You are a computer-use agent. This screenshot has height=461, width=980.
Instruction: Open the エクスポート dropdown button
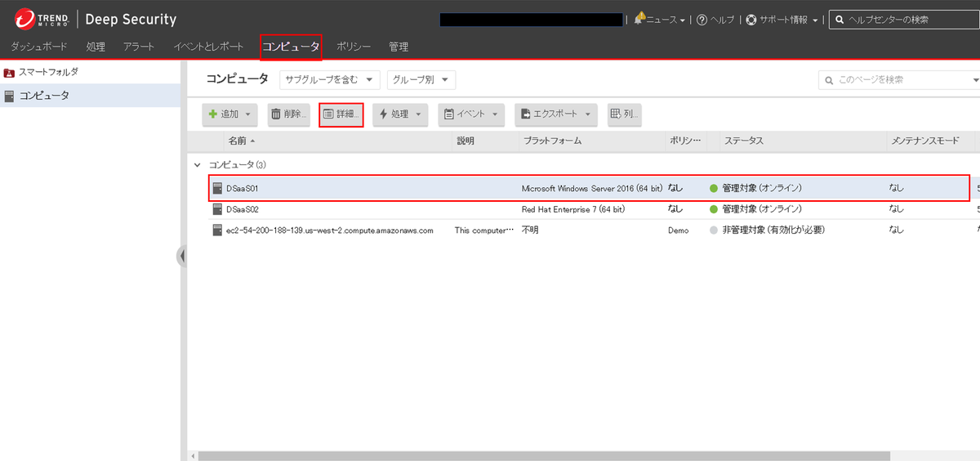pyautogui.click(x=555, y=114)
